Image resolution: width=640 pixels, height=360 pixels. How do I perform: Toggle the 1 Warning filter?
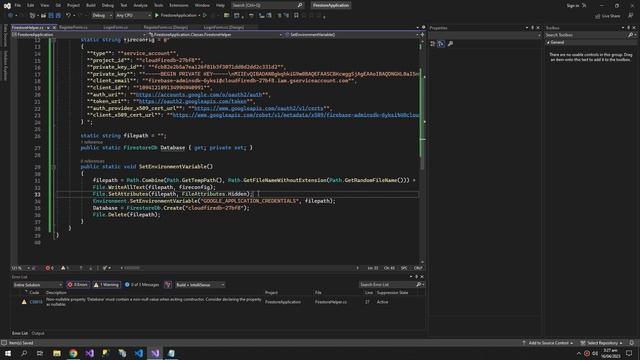coord(106,284)
